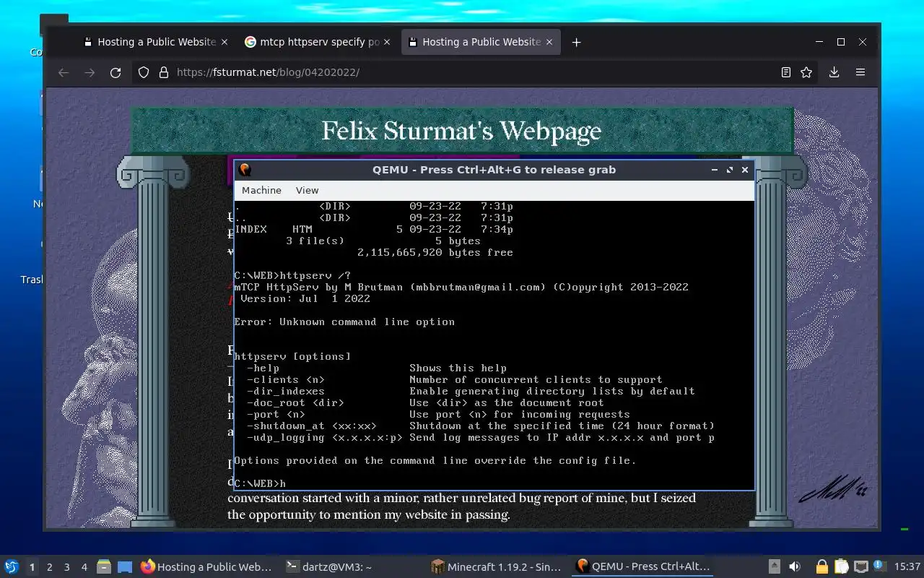Click INDEX HTM row in DOS listing
The height and width of the screenshot is (578, 924).
pos(374,230)
